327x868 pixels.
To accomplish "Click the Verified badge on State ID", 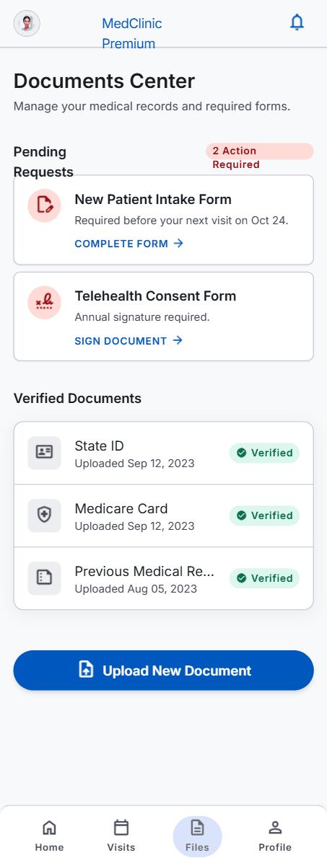I will pyautogui.click(x=264, y=453).
